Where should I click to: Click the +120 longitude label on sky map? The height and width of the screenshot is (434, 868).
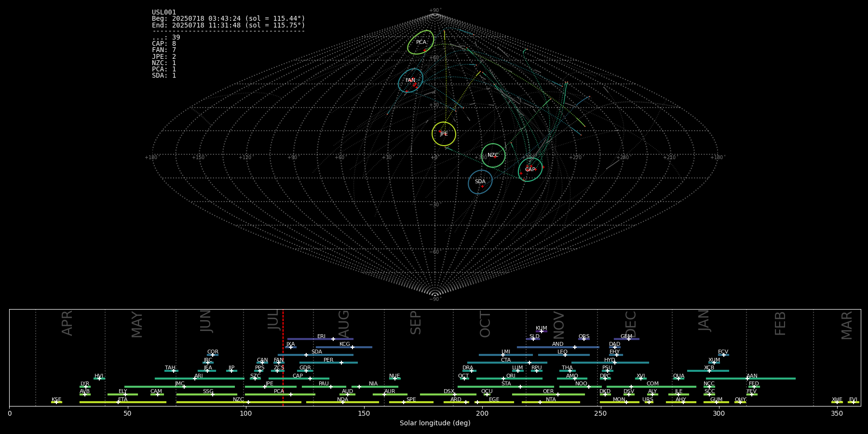[x=245, y=158]
